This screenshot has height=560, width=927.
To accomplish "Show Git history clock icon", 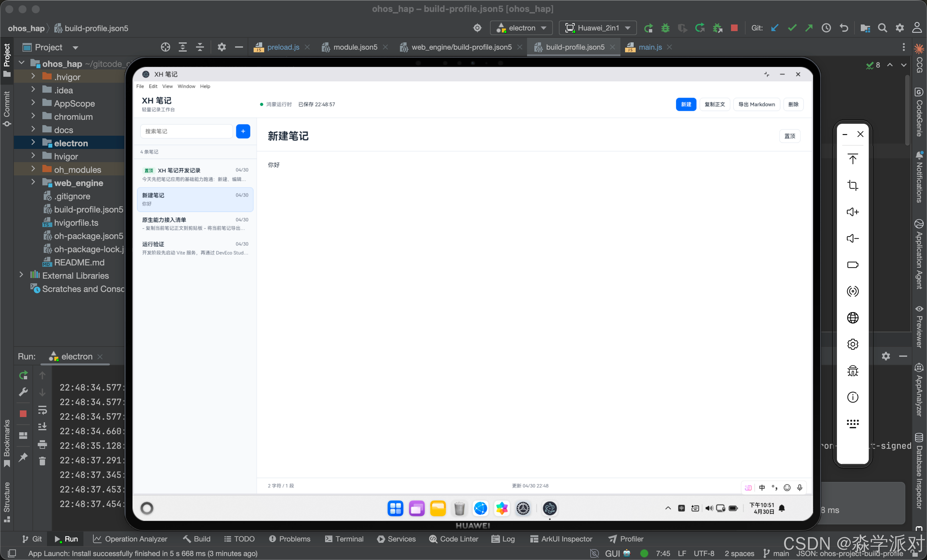I will 826,28.
